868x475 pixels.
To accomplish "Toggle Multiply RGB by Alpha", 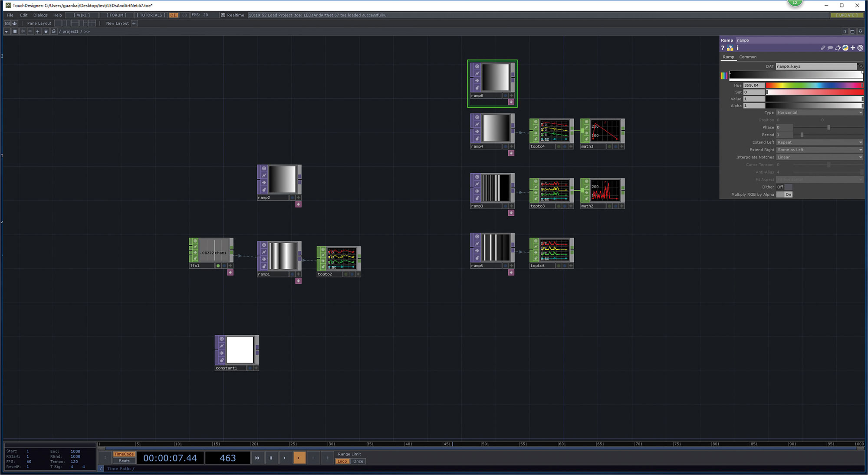I will point(784,195).
